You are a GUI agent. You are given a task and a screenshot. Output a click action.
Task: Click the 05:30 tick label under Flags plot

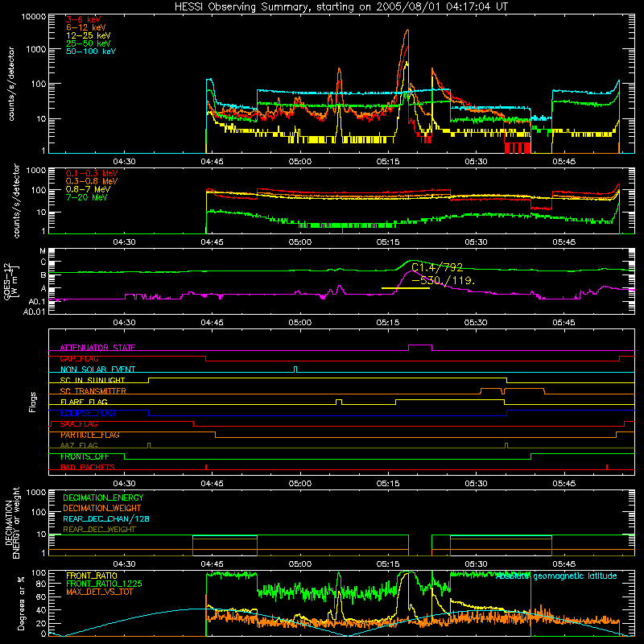click(x=476, y=484)
